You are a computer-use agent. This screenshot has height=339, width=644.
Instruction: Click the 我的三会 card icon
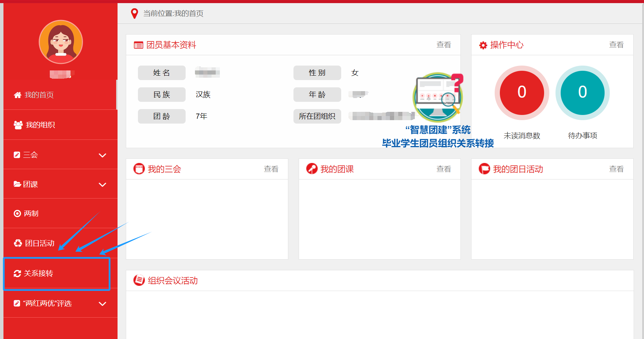(x=139, y=169)
